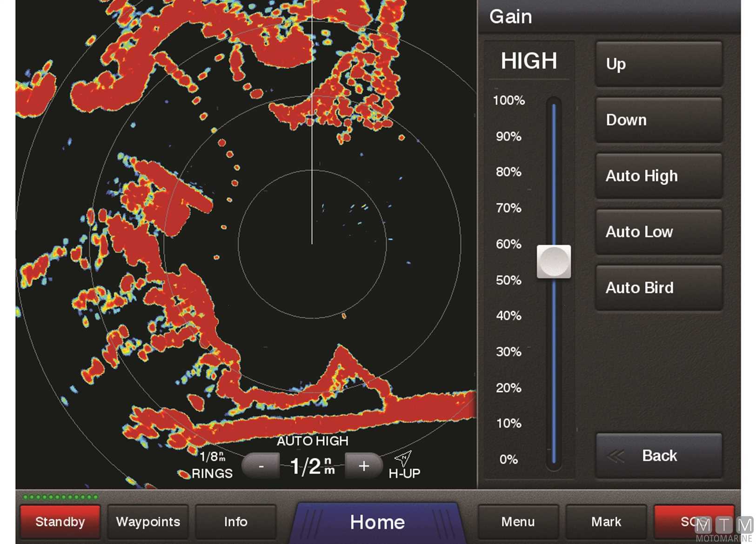
Task: Tap the H-UP north arrow icon
Action: (x=403, y=458)
